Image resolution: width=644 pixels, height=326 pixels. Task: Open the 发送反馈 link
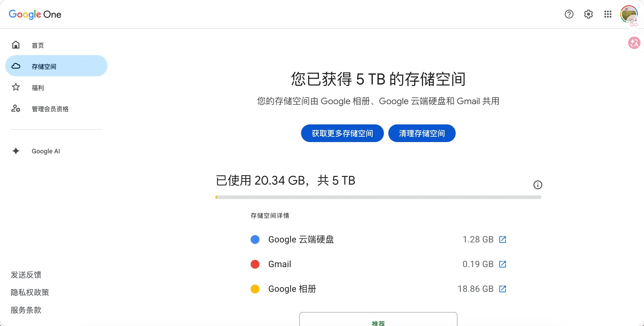(26, 275)
